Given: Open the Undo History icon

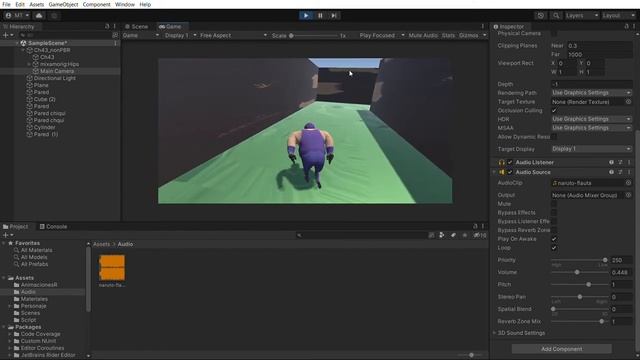Looking at the screenshot, I should click(541, 16).
